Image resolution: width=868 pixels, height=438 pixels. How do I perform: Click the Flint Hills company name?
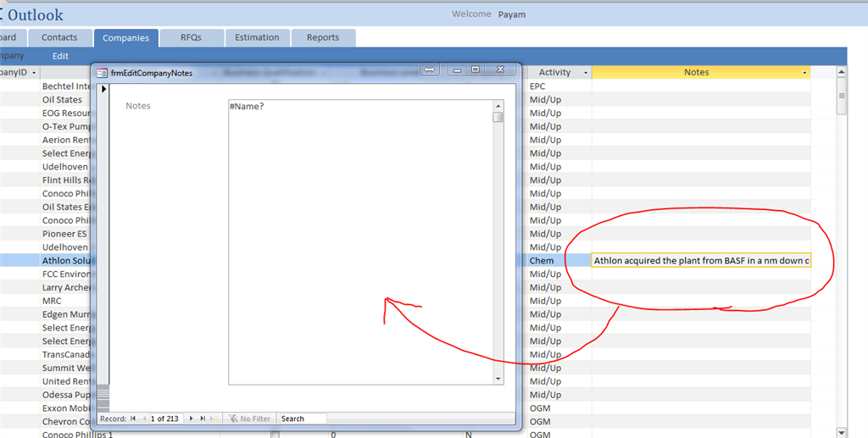[66, 180]
